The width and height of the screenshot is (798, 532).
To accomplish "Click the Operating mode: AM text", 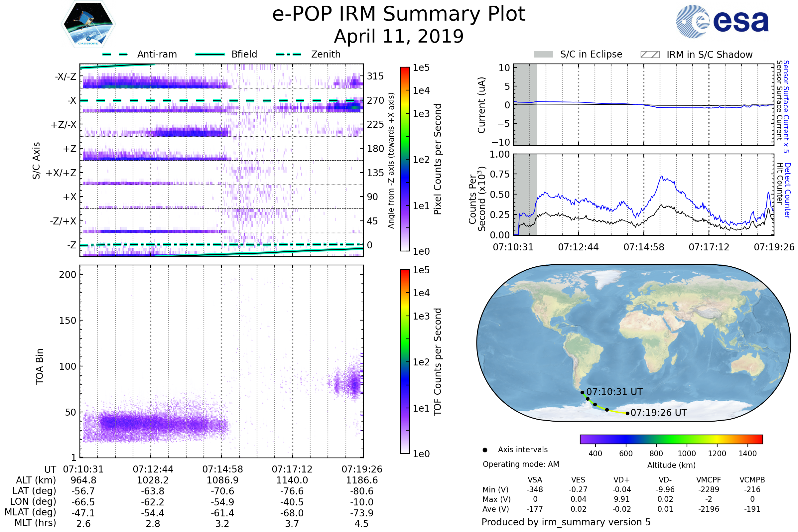I will pyautogui.click(x=521, y=464).
